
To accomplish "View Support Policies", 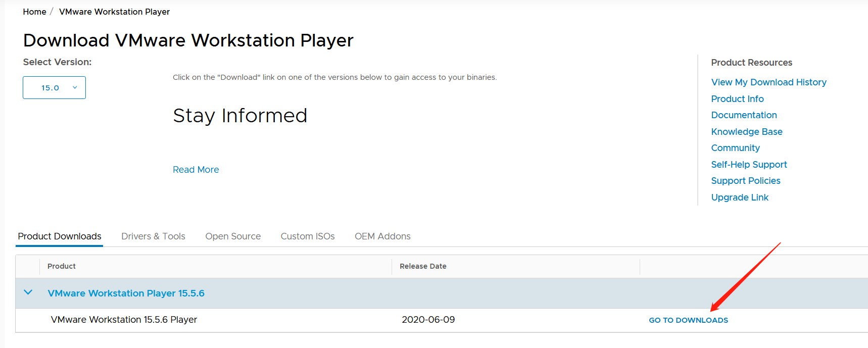I will [745, 181].
